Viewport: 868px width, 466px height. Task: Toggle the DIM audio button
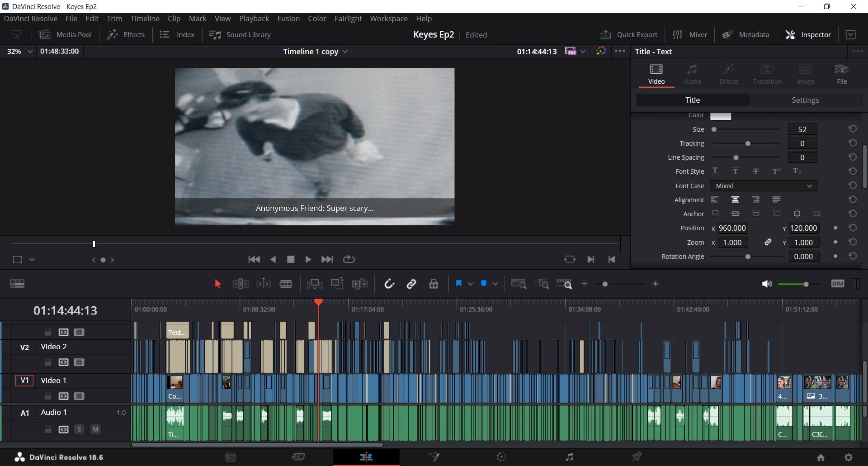(x=838, y=284)
